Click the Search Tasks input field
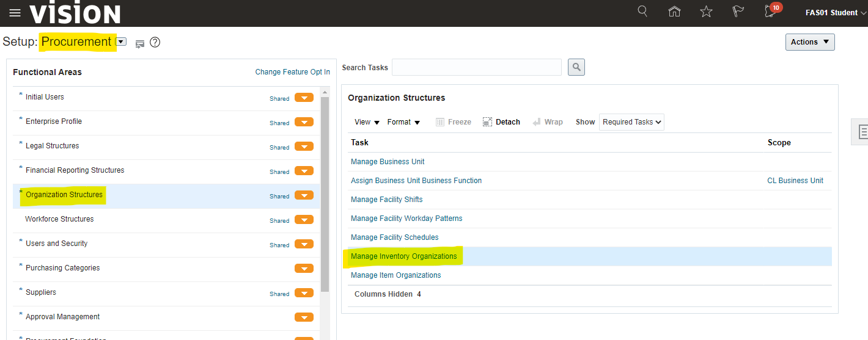 [476, 67]
